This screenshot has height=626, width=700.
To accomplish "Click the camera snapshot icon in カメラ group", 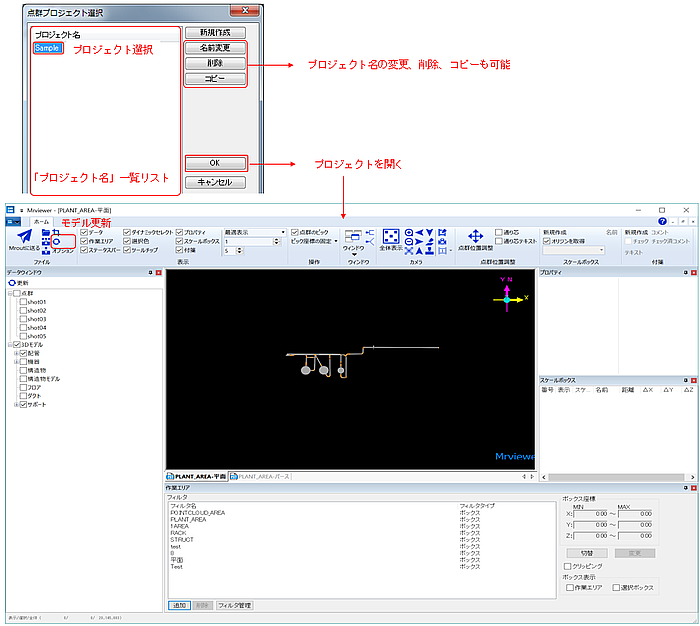I will click(442, 242).
